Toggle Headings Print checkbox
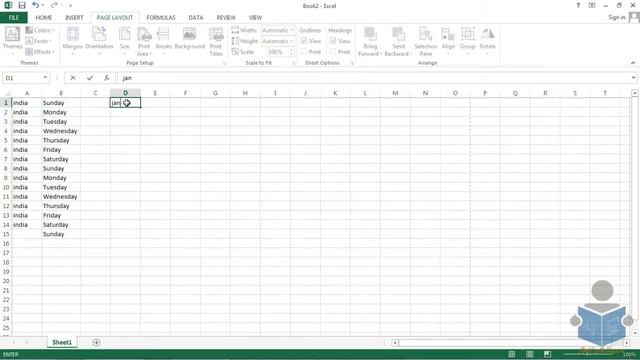This screenshot has width=640, height=360. tap(333, 52)
